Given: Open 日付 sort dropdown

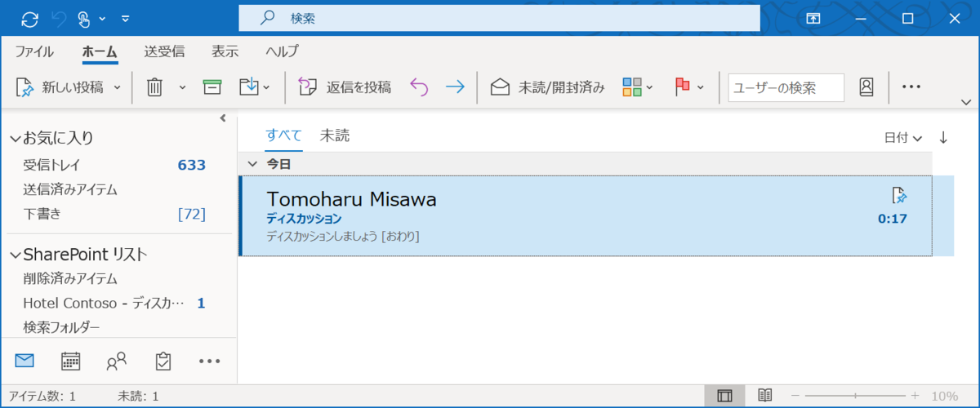Looking at the screenshot, I should coord(903,138).
